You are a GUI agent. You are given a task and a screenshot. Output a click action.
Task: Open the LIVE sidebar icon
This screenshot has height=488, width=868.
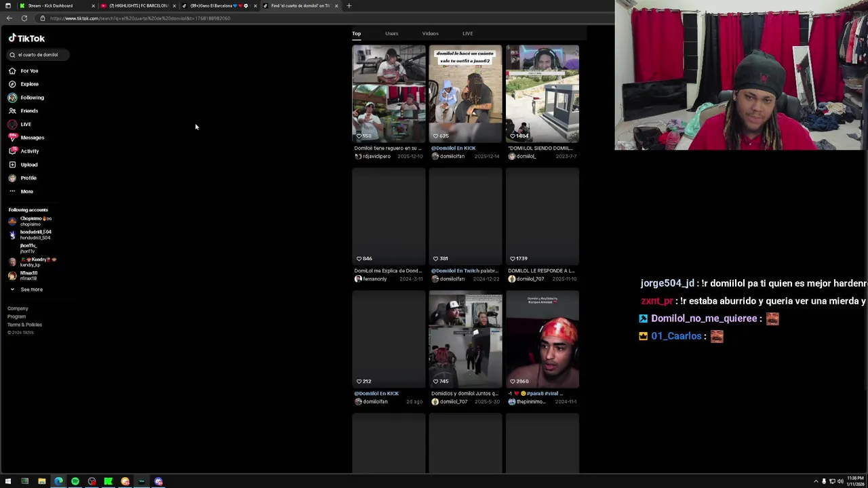[12, 124]
